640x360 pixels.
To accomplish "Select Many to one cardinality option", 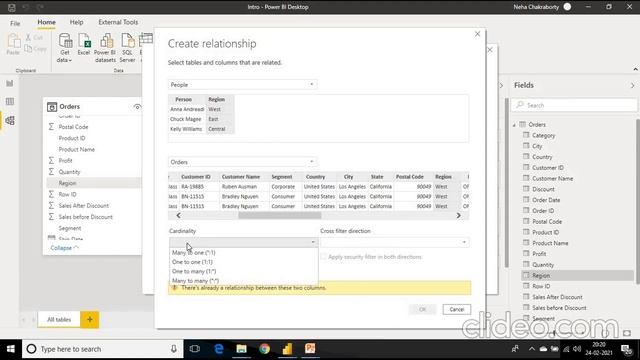I will pos(244,253).
